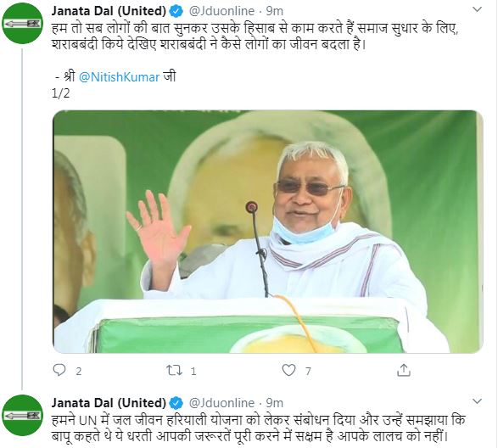Open Janata Dal (United) name on second tweet
Image resolution: width=498 pixels, height=448 pixels.
(109, 403)
